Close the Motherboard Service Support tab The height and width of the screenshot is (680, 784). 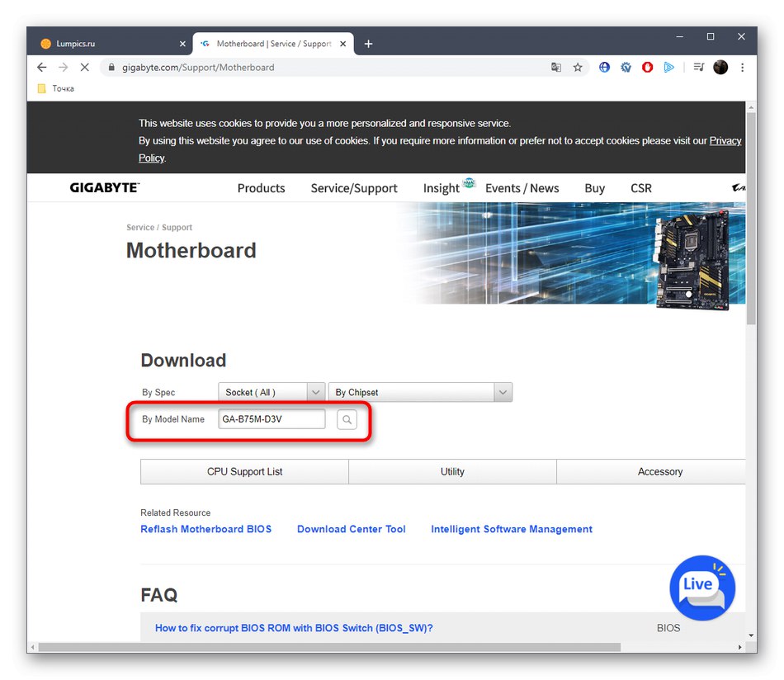[x=343, y=44]
